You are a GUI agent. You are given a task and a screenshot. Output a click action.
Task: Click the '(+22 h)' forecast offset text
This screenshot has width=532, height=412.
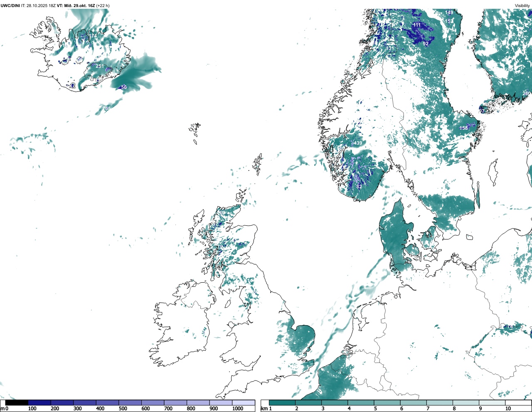tap(103, 6)
